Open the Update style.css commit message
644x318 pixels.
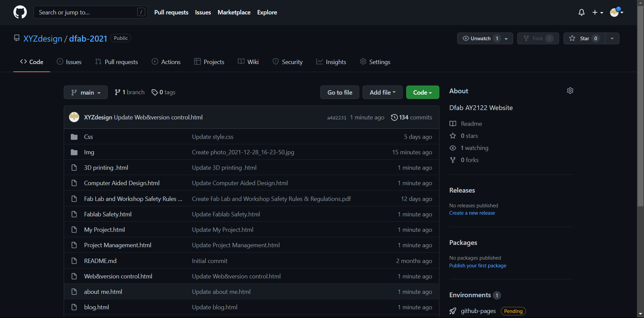tap(213, 137)
